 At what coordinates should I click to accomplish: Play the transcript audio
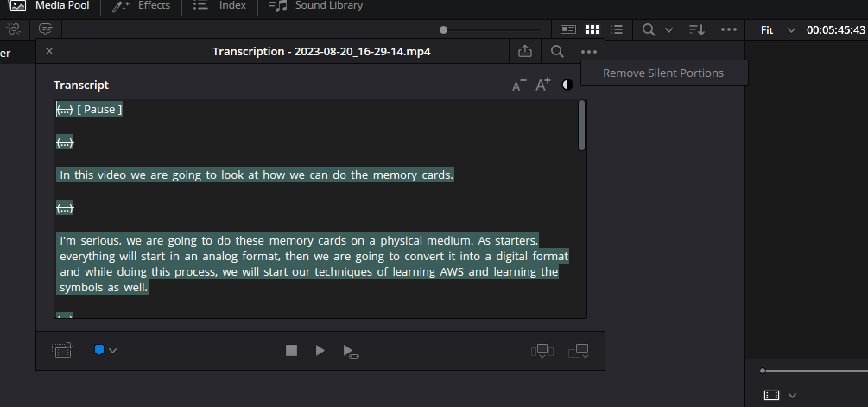(x=320, y=350)
